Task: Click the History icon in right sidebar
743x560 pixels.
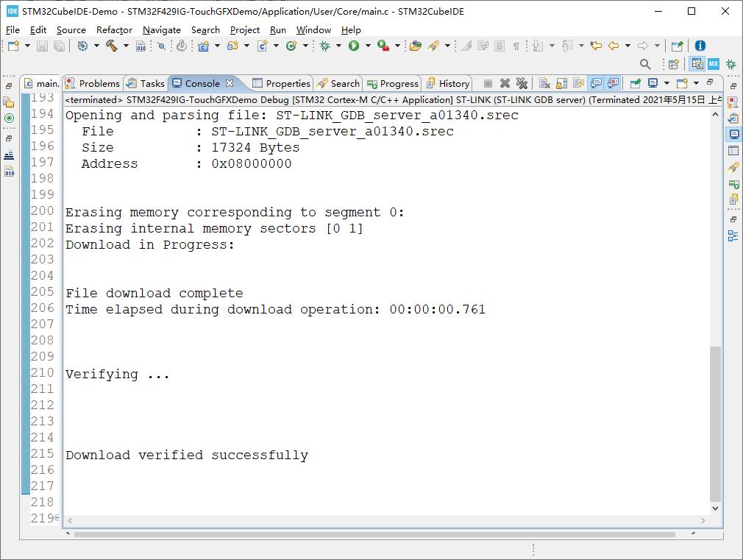Action: [733, 199]
